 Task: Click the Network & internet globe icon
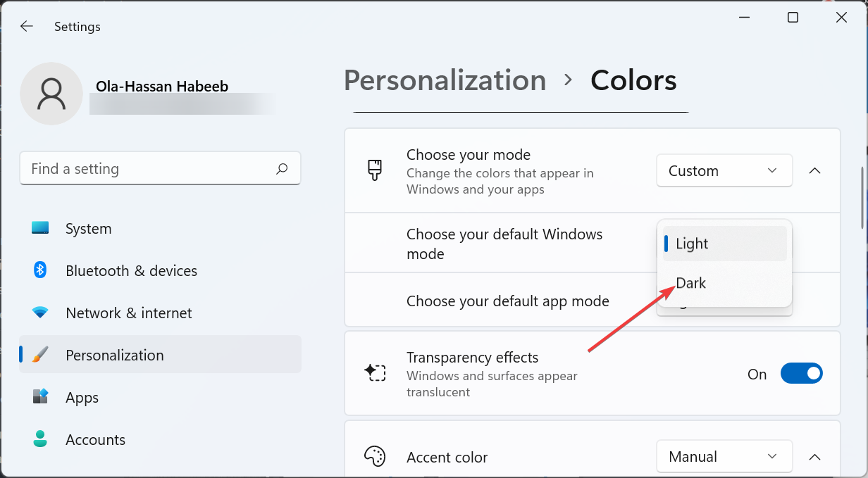[40, 313]
